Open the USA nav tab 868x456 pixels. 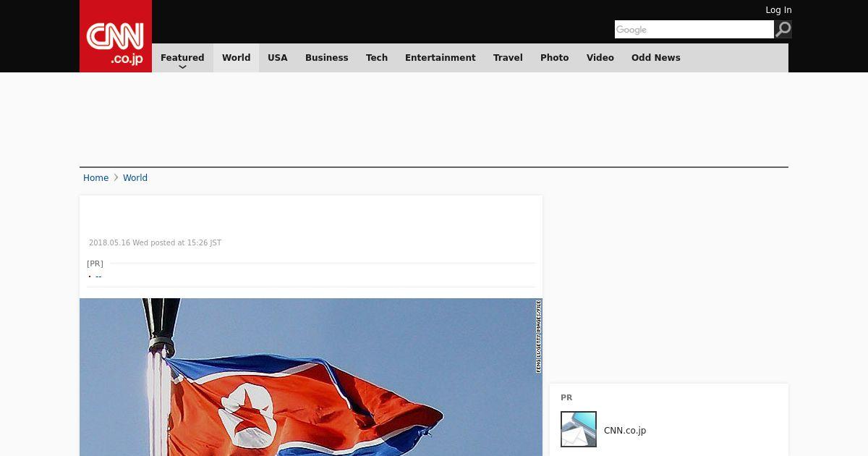[278, 58]
